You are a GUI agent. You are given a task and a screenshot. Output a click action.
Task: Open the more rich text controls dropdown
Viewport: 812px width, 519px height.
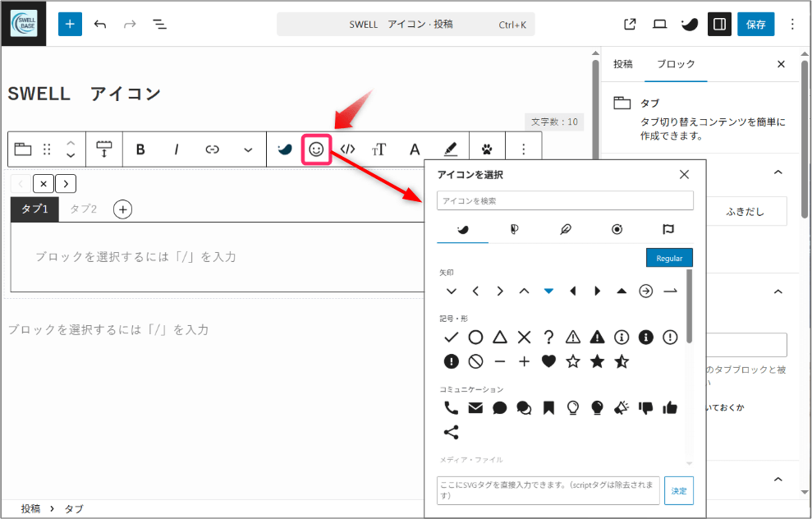pyautogui.click(x=248, y=149)
